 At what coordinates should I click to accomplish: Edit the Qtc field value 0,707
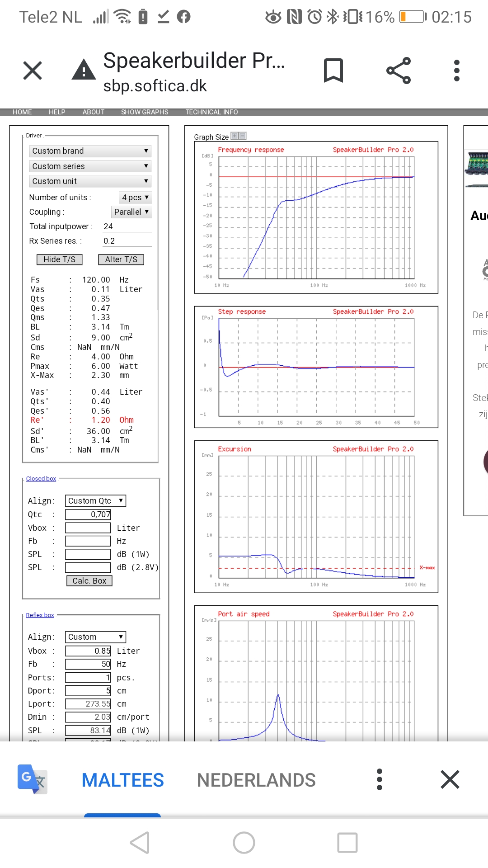click(x=88, y=514)
